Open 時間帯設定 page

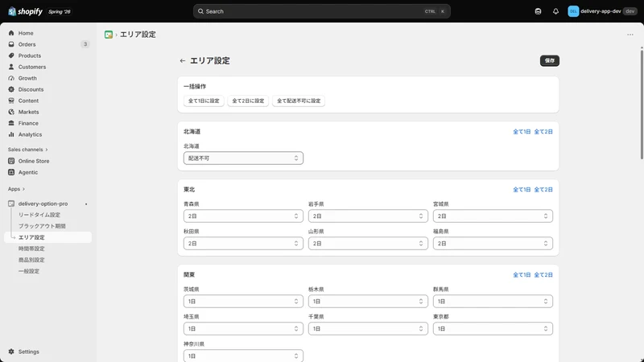tap(31, 249)
